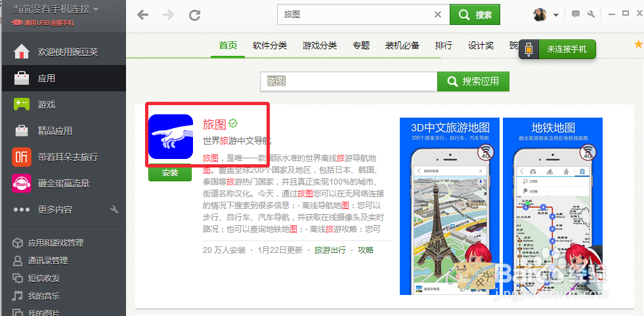The image size is (644, 316).
Task: Reload the page with the refresh icon
Action: [x=195, y=15]
